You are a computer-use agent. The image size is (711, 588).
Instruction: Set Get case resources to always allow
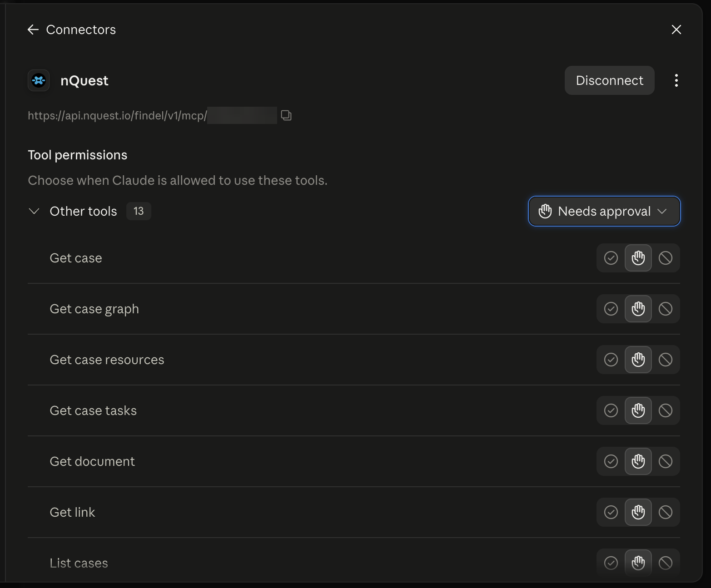(611, 360)
